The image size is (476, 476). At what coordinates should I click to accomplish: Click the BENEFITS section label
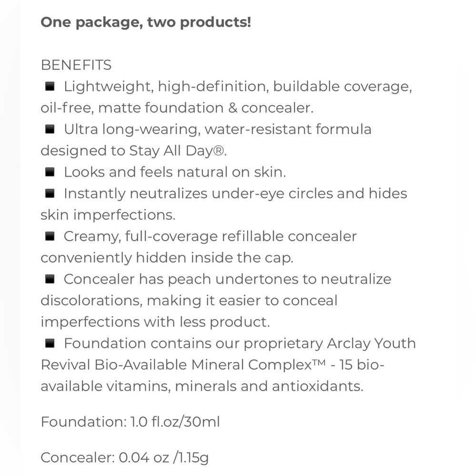[x=76, y=65]
